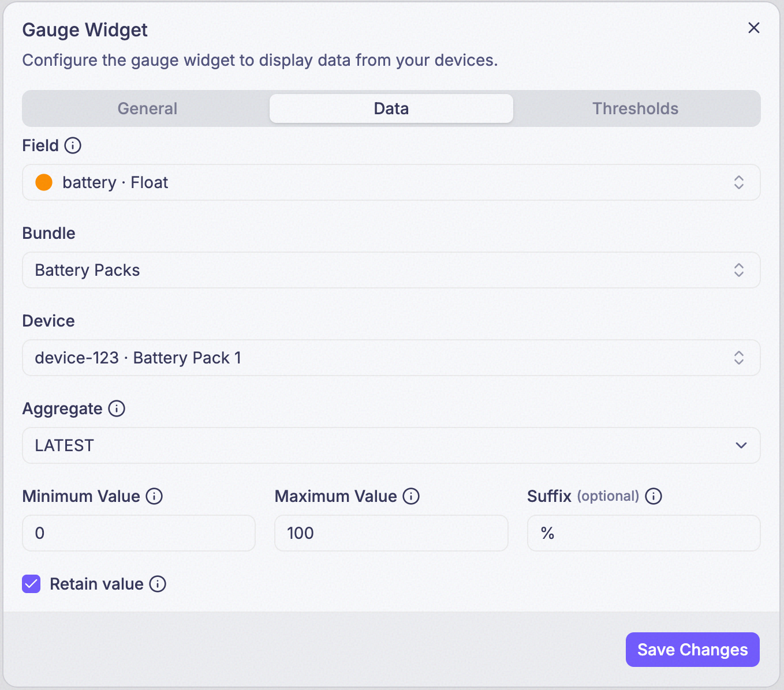Switch to the Thresholds tab
The image size is (784, 690).
coord(636,108)
